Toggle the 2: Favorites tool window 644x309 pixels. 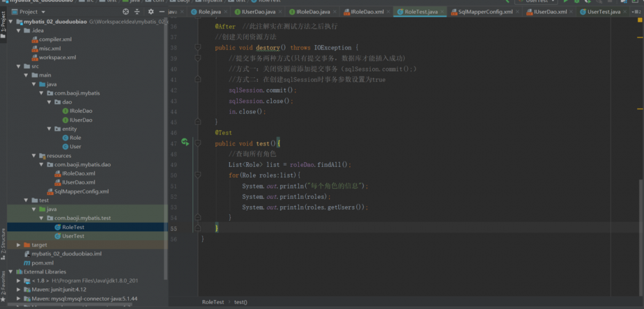coord(3,283)
